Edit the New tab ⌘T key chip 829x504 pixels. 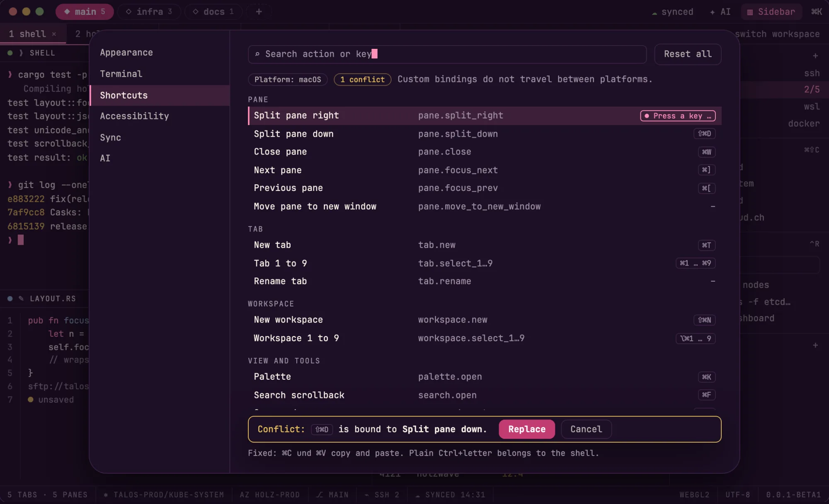706,245
